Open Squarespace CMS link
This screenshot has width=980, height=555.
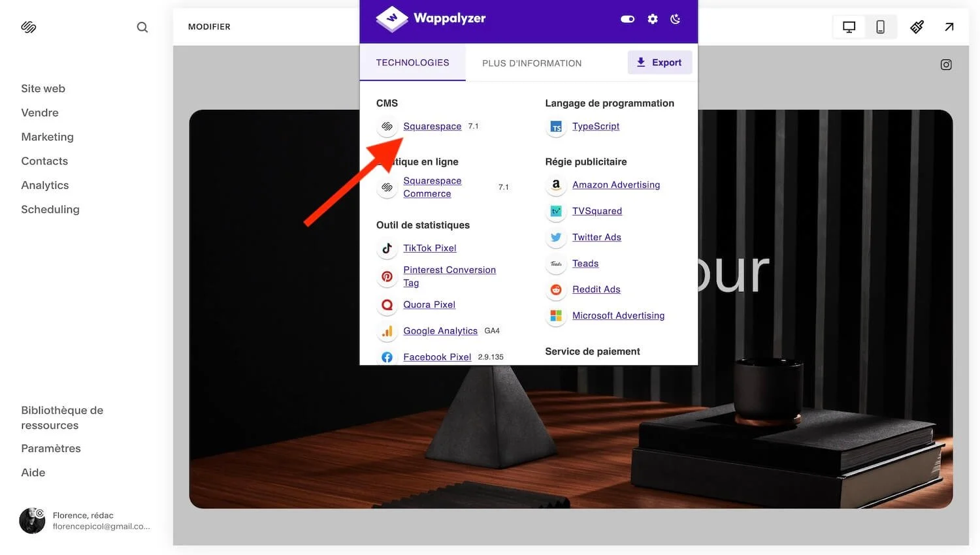pyautogui.click(x=432, y=126)
